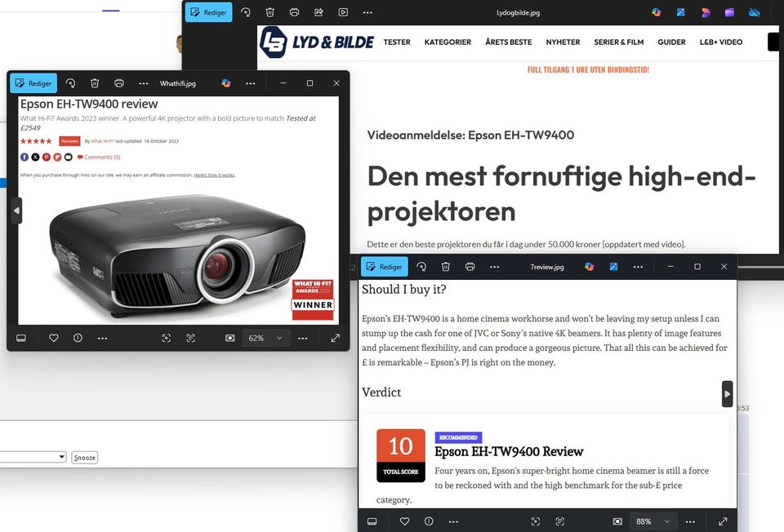Open visual search in Whathifi.jpg window

167,338
